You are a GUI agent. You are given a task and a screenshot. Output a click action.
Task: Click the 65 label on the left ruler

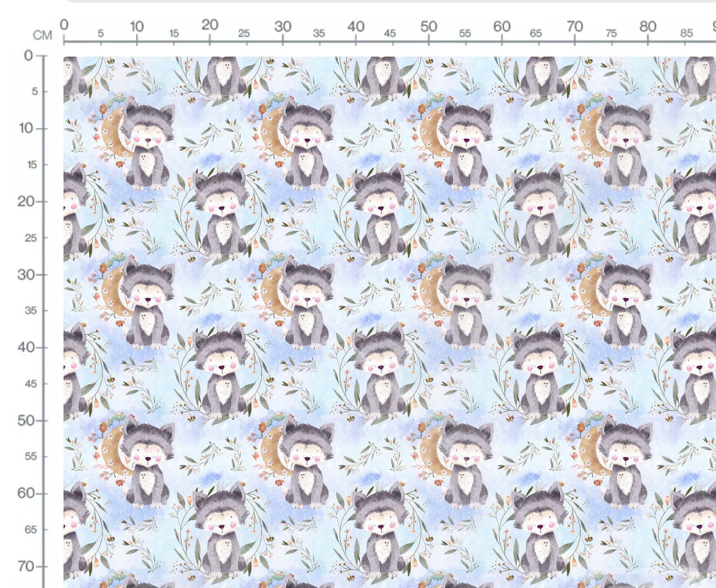pos(31,530)
